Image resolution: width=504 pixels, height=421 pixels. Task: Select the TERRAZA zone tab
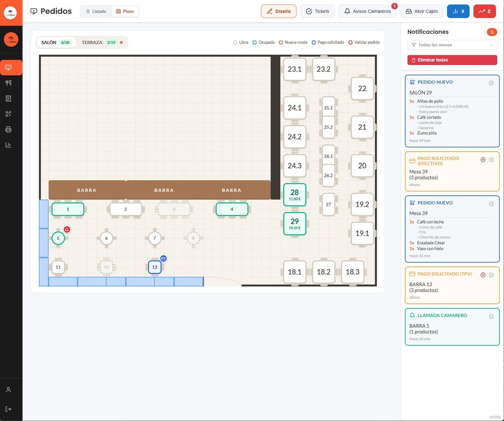pyautogui.click(x=102, y=42)
